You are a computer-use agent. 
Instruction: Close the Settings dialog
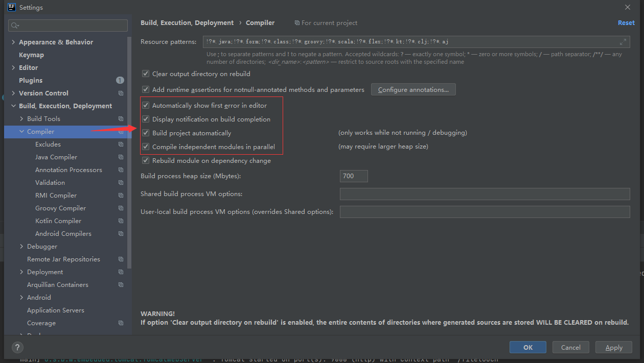tap(628, 7)
